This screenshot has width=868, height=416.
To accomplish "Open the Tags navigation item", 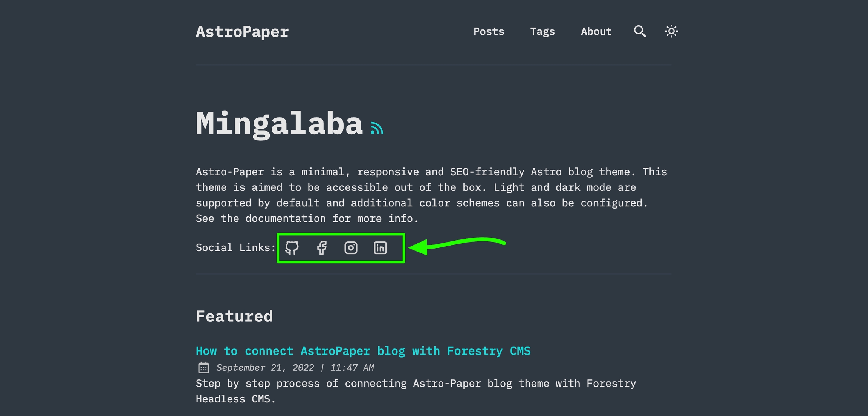I will click(542, 31).
